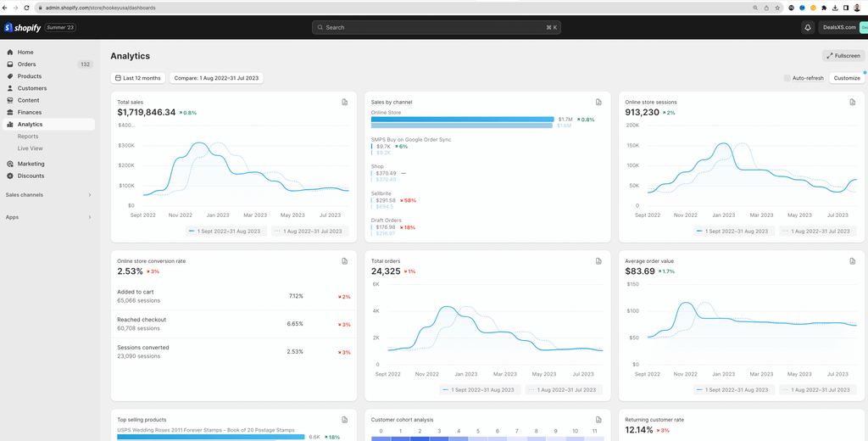Go to Orders in the sidebar

coord(27,64)
